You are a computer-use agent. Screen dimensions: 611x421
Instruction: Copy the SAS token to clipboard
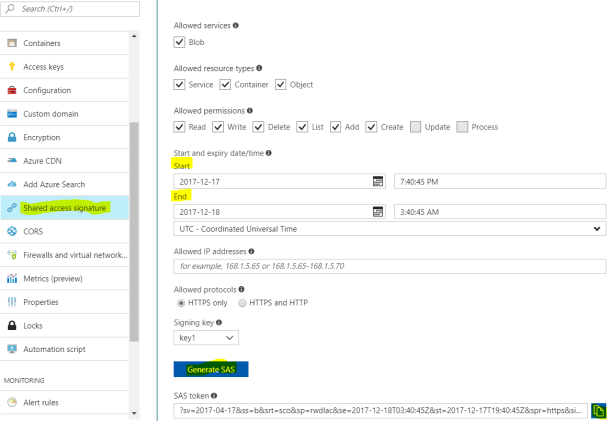click(x=599, y=410)
